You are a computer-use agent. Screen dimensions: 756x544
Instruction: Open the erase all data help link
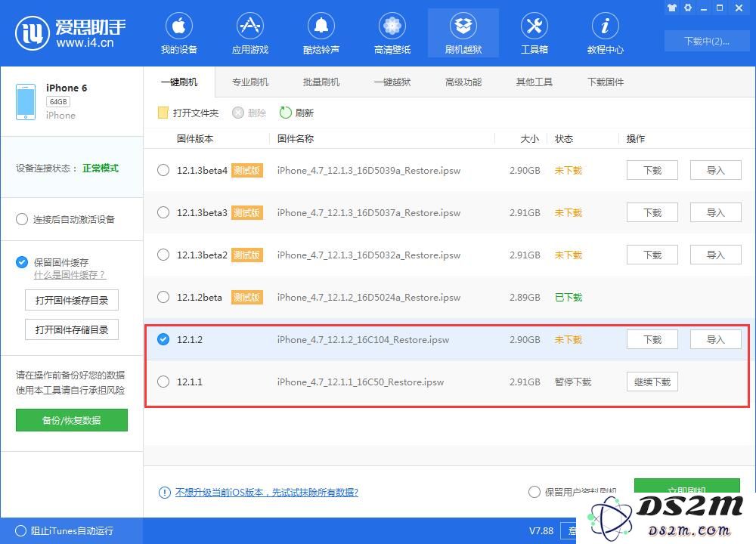(267, 493)
